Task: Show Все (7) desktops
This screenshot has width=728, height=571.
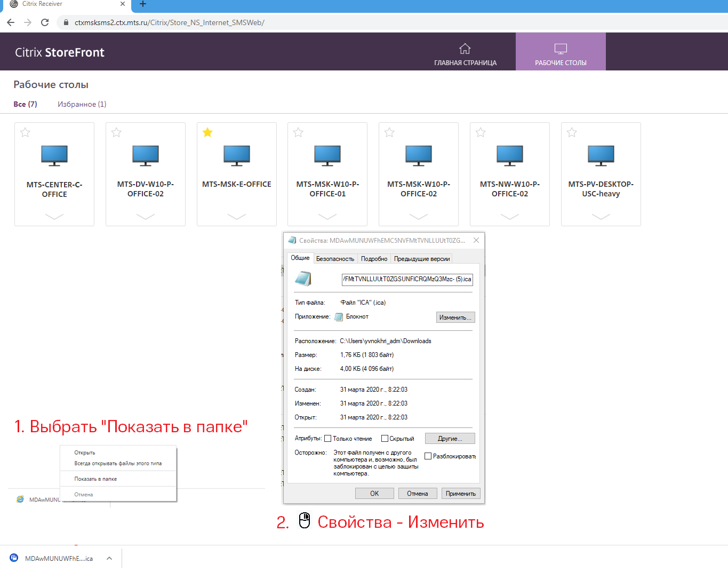Action: coord(25,104)
